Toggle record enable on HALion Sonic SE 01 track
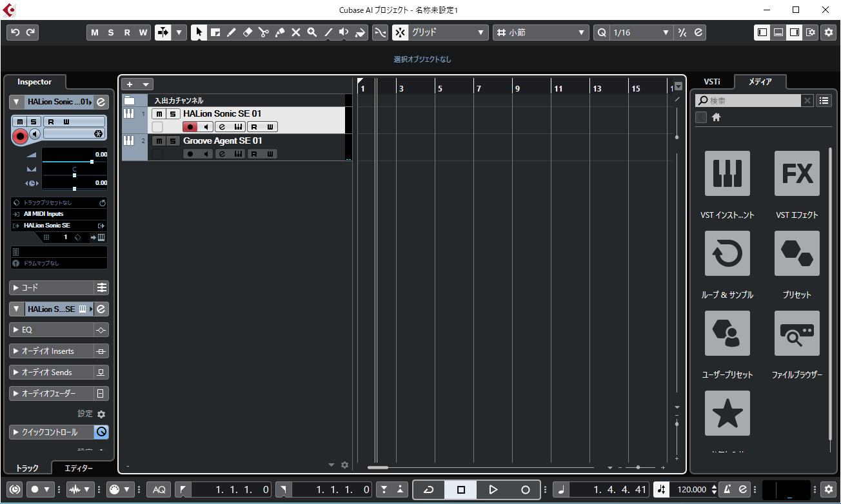 (190, 127)
